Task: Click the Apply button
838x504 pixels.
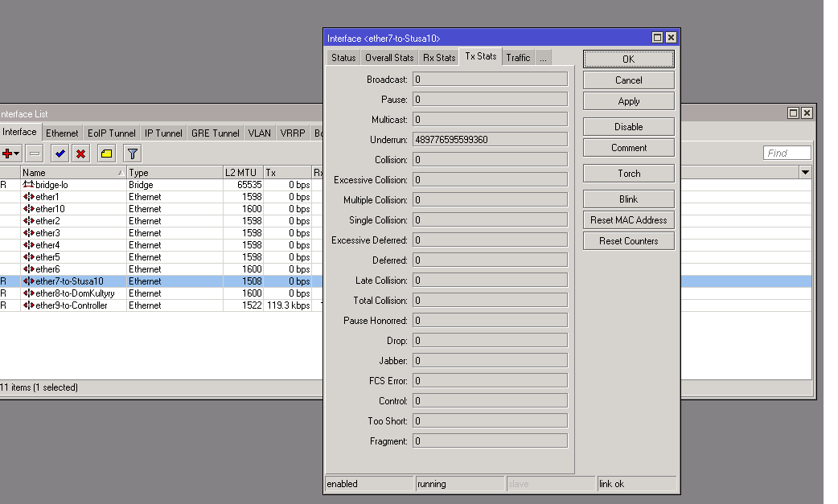Action: (x=628, y=101)
